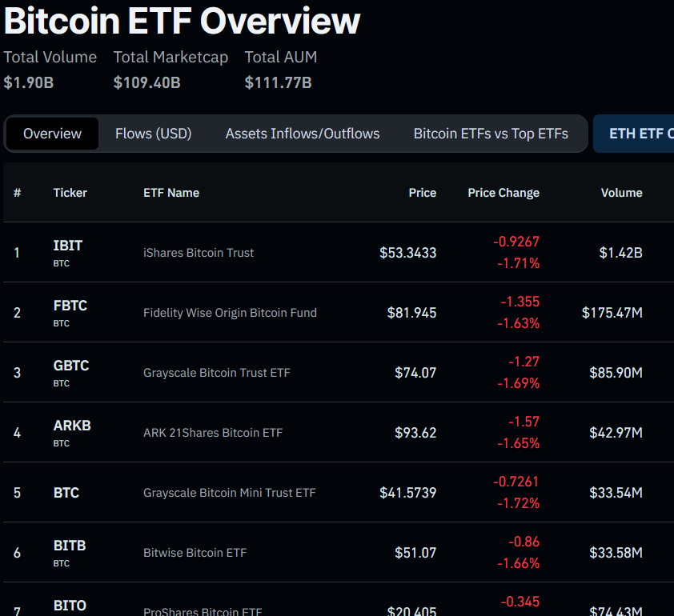Screen dimensions: 674x616
Task: Open the Flows (USD) tab
Action: tap(153, 134)
